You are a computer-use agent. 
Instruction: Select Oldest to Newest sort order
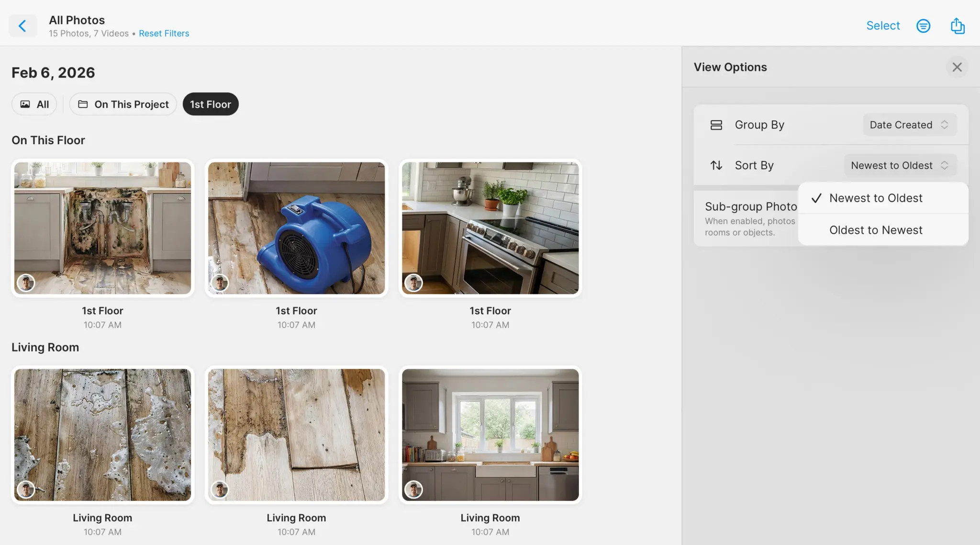coord(875,230)
